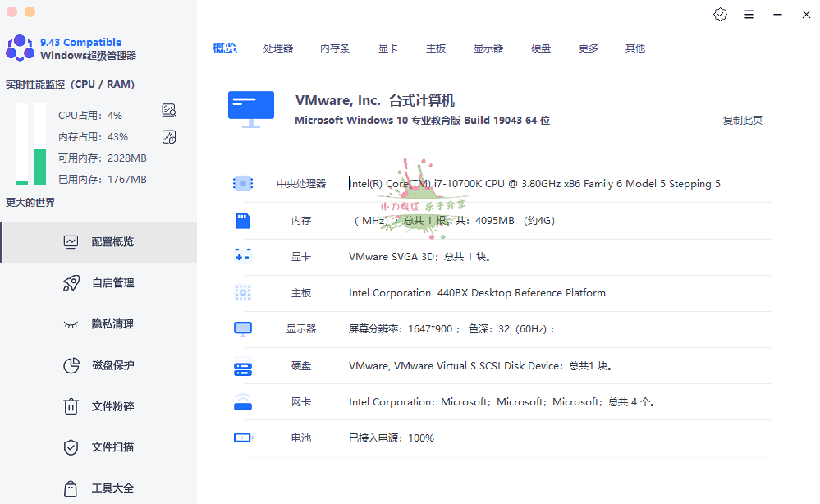Click the 隐私清理 eye icon
The image size is (820, 504).
click(x=71, y=324)
